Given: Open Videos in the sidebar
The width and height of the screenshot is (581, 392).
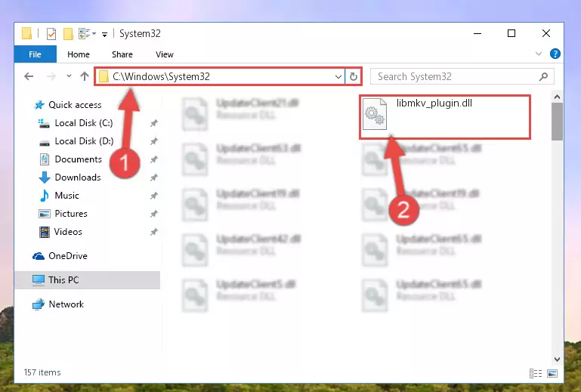Looking at the screenshot, I should click(x=68, y=232).
